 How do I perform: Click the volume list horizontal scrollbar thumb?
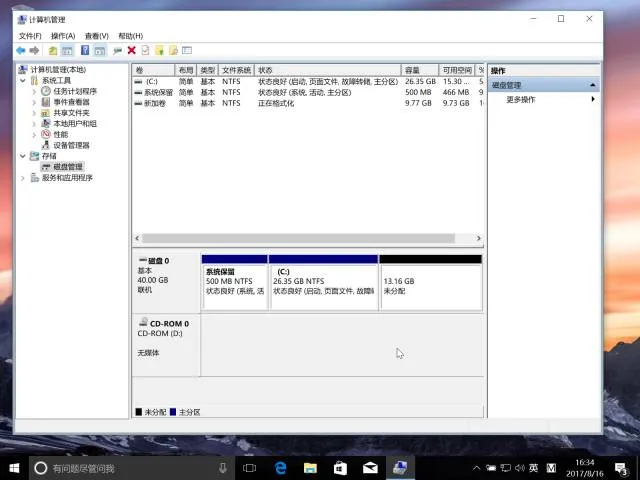point(298,238)
